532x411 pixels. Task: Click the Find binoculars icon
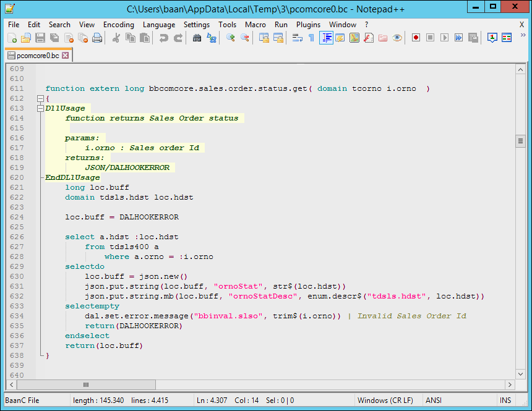(197, 38)
